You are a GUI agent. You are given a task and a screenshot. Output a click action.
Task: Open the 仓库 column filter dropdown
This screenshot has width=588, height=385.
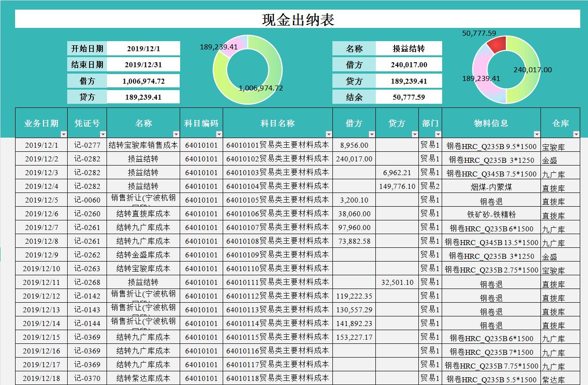coord(577,133)
